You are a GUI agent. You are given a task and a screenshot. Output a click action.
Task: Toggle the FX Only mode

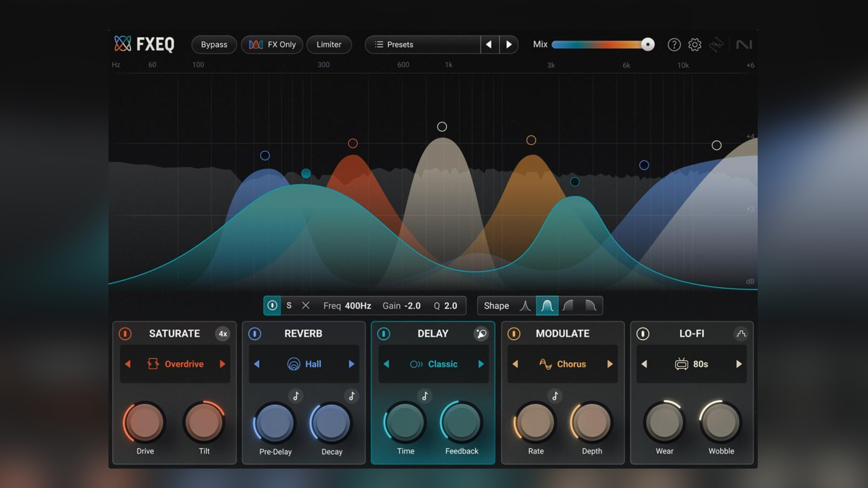pyautogui.click(x=272, y=45)
